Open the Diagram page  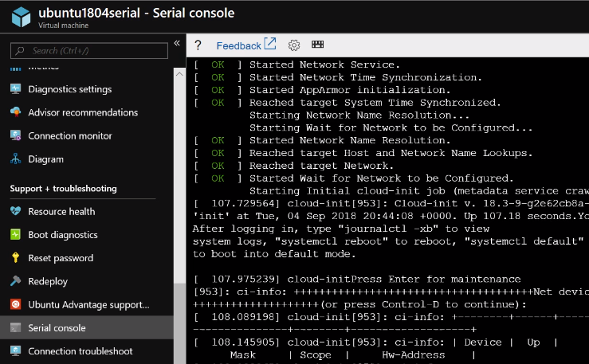[45, 159]
